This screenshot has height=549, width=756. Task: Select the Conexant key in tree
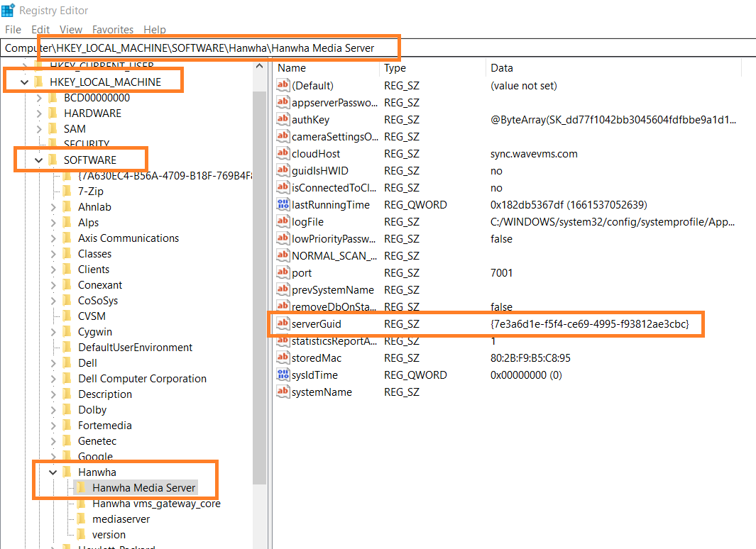[x=100, y=285]
